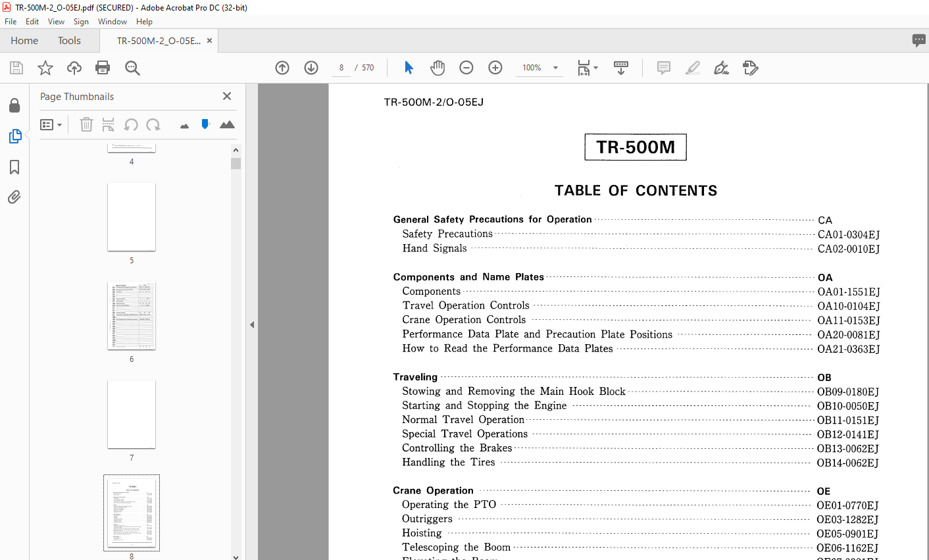Image resolution: width=929 pixels, height=560 pixels.
Task: Click 'Safety Precautions' contents entry
Action: coord(447,234)
